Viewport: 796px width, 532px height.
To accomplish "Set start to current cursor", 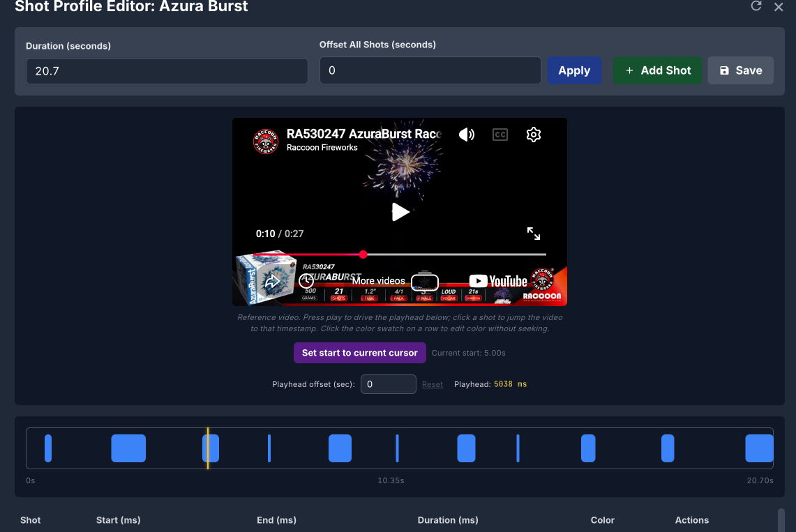I will point(360,353).
